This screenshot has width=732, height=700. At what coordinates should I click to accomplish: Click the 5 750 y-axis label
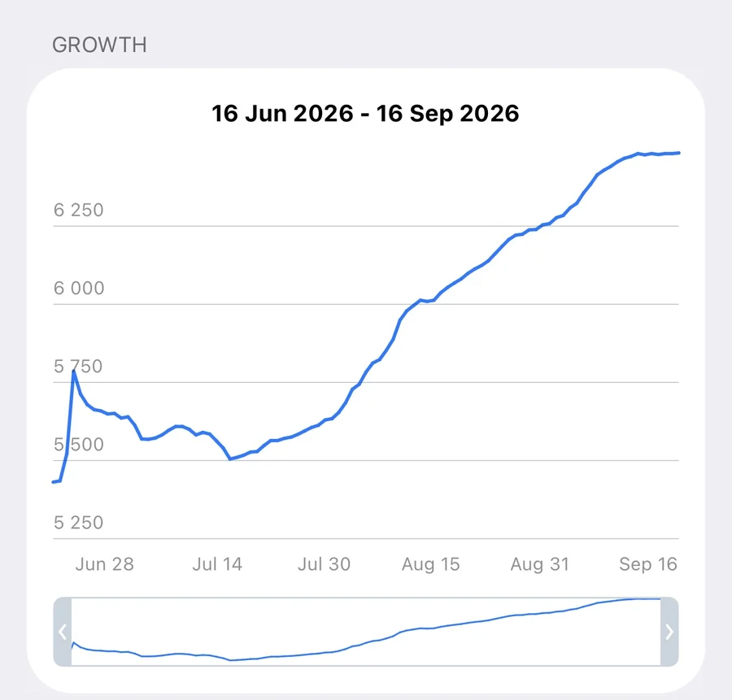point(78,367)
